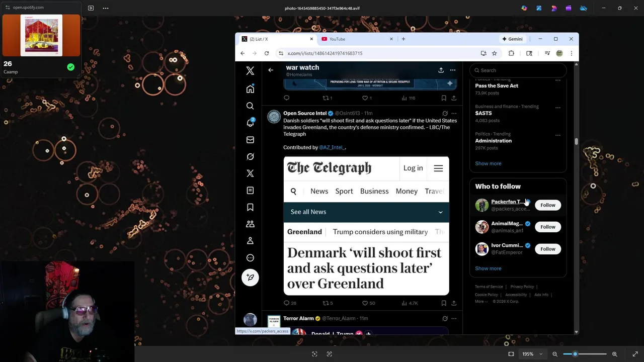Image resolution: width=644 pixels, height=362 pixels.
Task: Open Lists icon in X sidebar
Action: click(x=250, y=191)
